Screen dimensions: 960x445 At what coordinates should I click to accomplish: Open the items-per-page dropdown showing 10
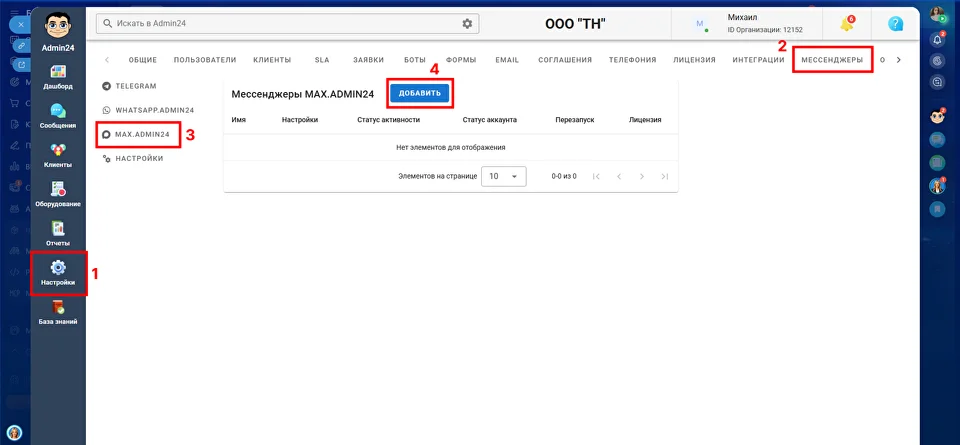[504, 176]
